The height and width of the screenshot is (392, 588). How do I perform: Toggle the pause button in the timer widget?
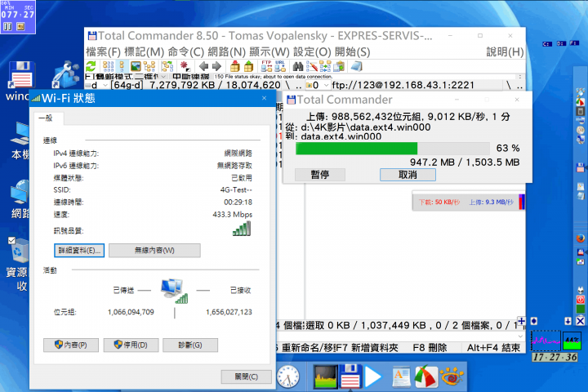7,26
